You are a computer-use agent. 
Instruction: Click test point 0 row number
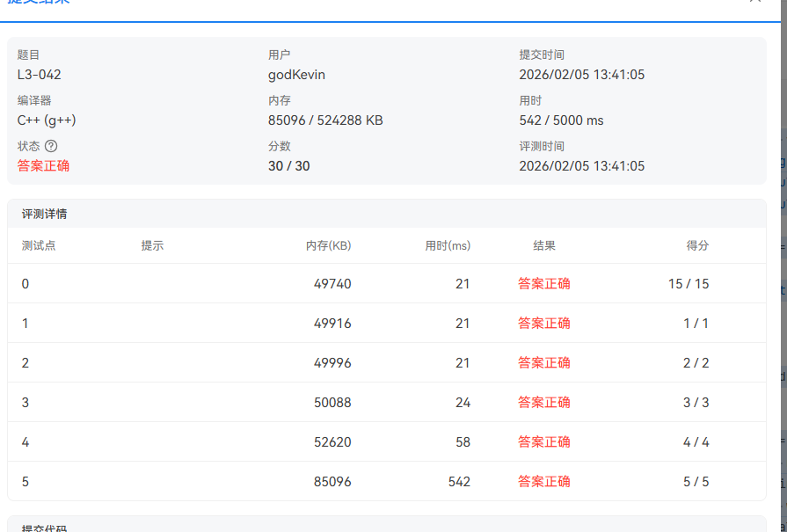[26, 284]
